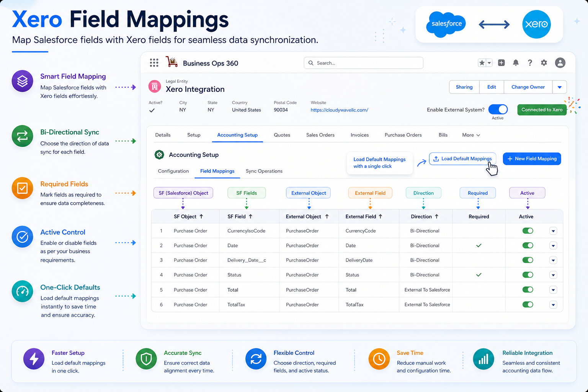Open the setup gear icon
The image size is (588, 392).
click(544, 63)
